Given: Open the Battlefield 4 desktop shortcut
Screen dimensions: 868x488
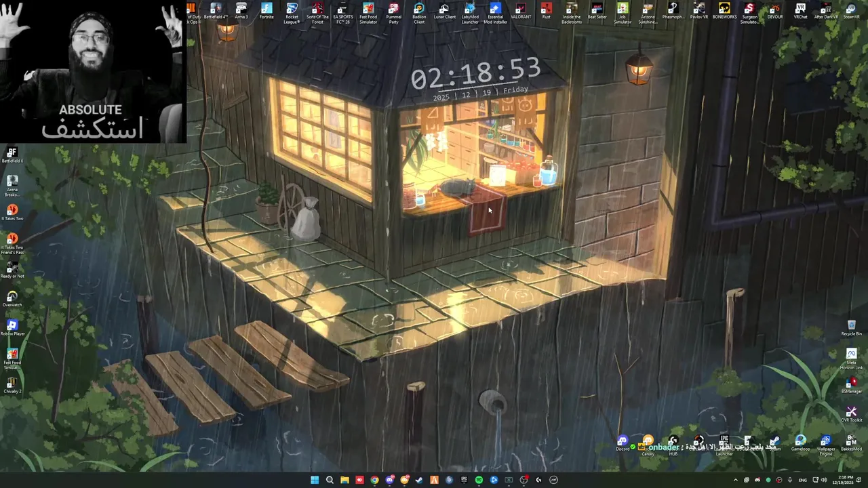Looking at the screenshot, I should click(216, 11).
